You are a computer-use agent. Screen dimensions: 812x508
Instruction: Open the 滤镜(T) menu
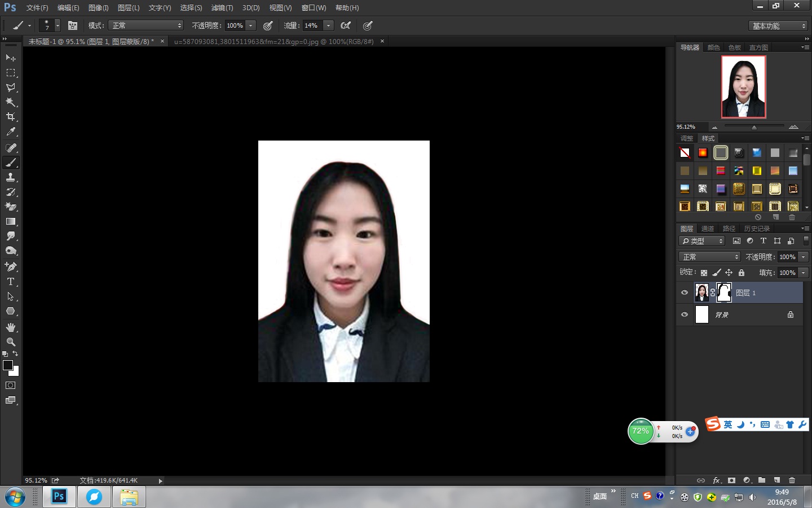coord(222,8)
